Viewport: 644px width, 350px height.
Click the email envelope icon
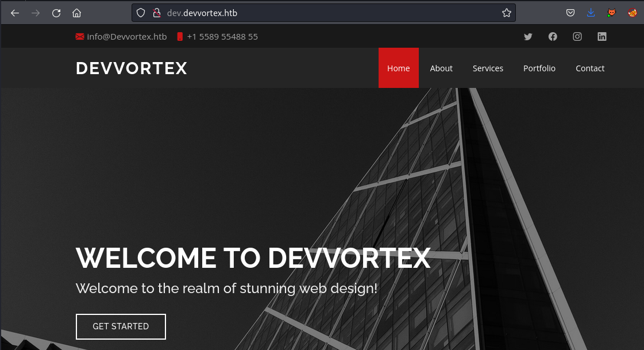[79, 36]
